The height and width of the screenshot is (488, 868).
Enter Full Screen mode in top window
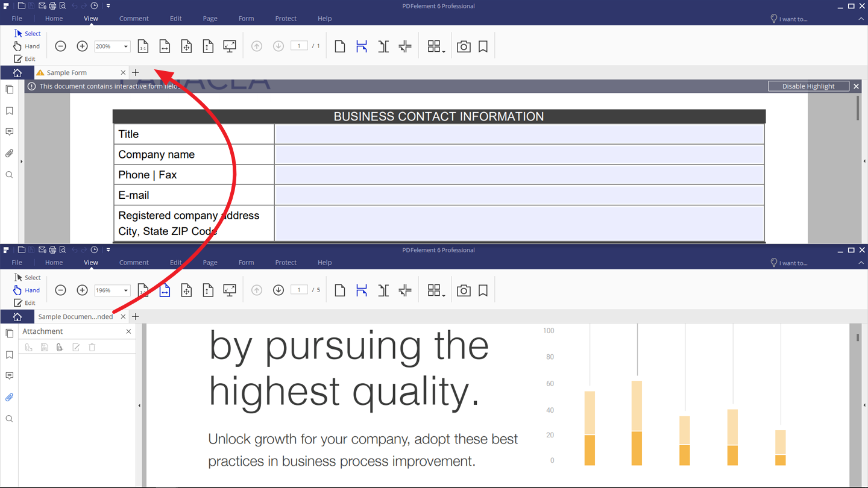pos(230,46)
